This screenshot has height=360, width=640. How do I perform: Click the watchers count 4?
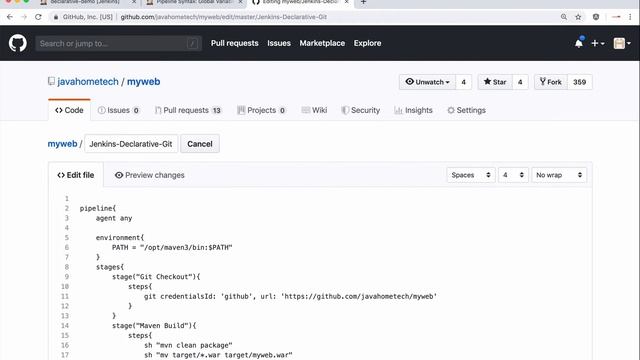(x=463, y=82)
